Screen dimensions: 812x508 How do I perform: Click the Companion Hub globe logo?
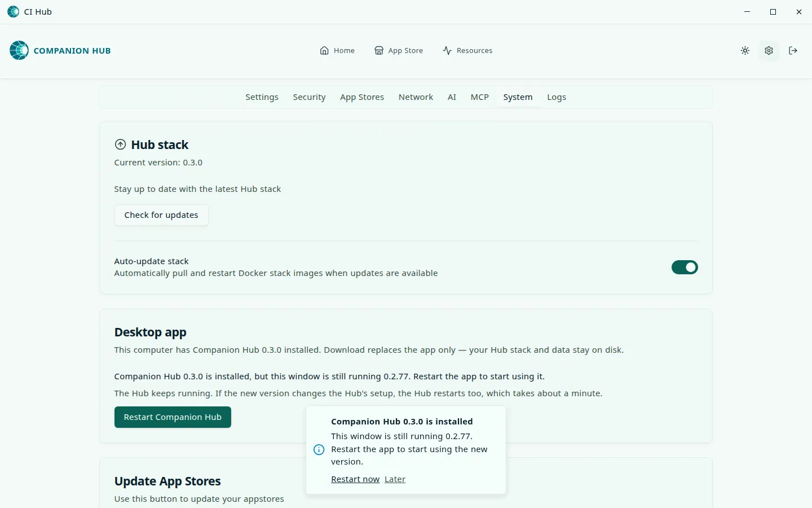tap(19, 50)
